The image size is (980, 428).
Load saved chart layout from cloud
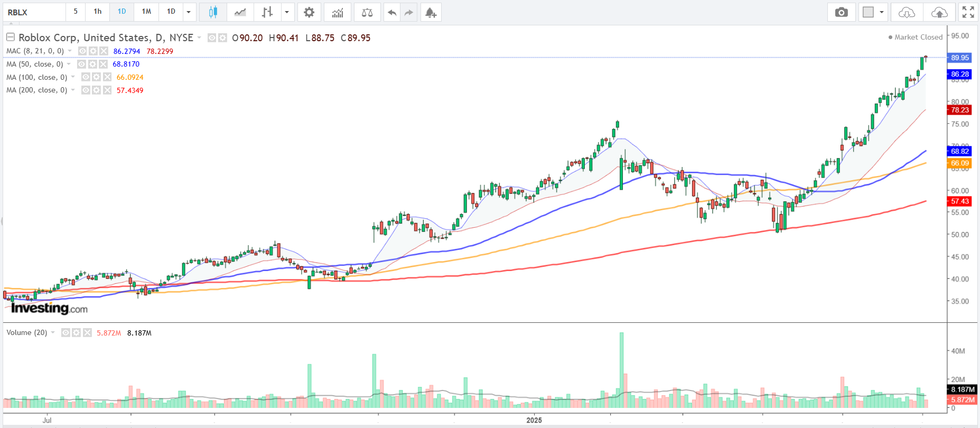pyautogui.click(x=907, y=12)
